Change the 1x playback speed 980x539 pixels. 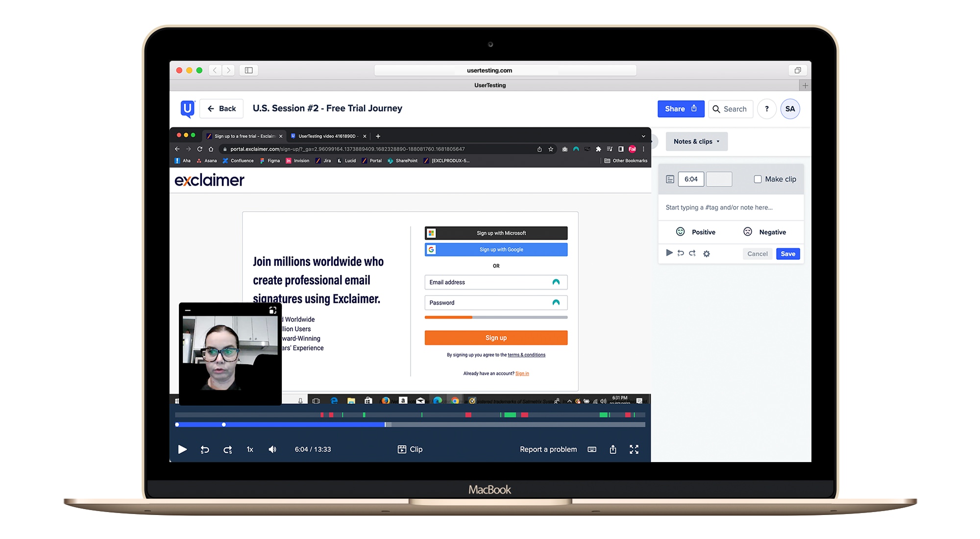(250, 449)
